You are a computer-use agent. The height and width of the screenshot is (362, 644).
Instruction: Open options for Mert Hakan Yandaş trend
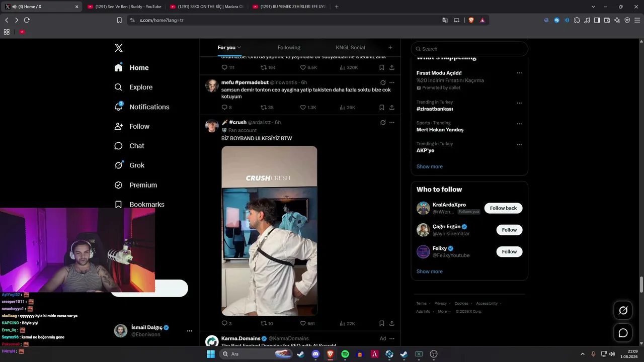click(519, 124)
